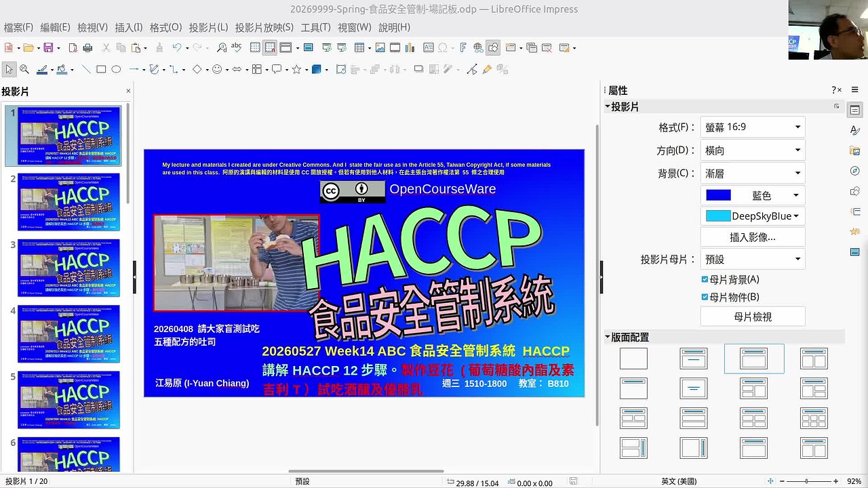
Task: Insert chart icon in toolbar
Action: click(411, 47)
